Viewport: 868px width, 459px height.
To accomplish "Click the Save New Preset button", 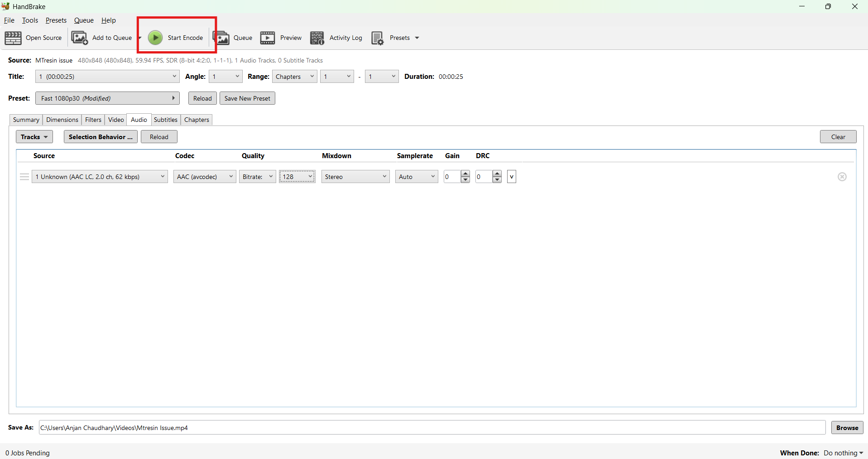I will coord(247,98).
